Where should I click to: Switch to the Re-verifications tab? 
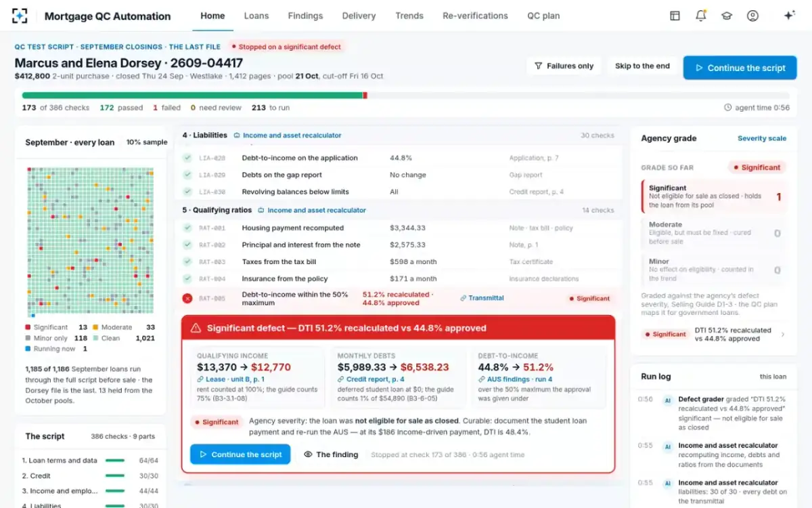pos(475,16)
